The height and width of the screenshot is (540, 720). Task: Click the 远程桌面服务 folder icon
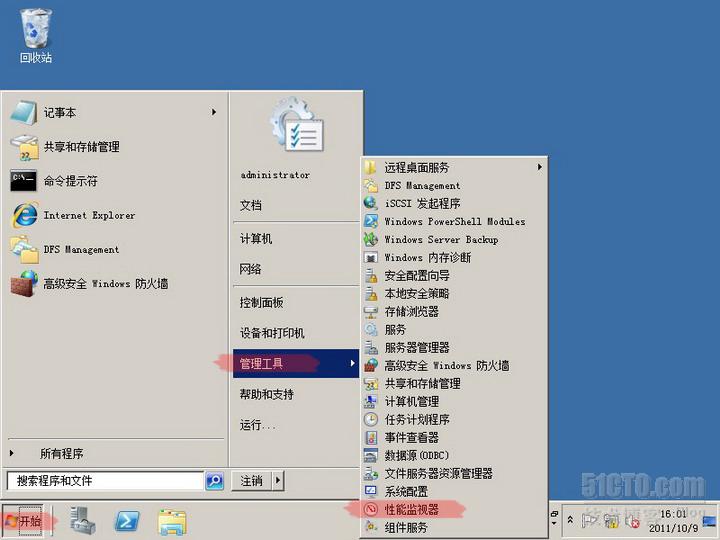coord(371,168)
